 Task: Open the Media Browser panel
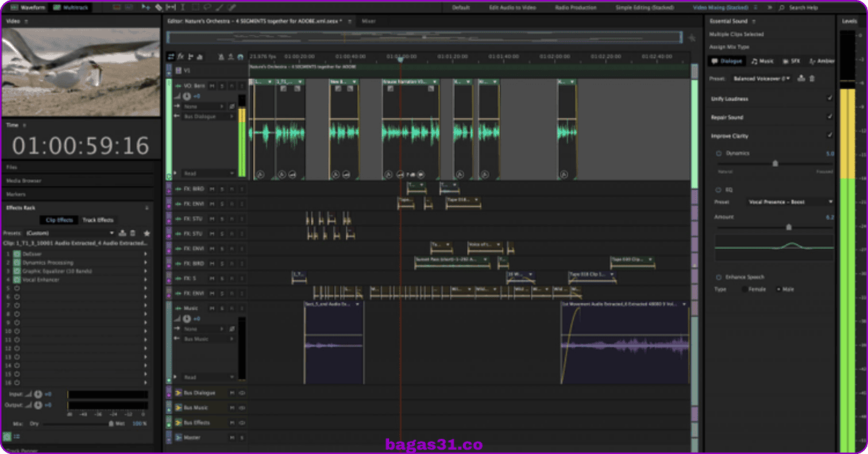(24, 181)
